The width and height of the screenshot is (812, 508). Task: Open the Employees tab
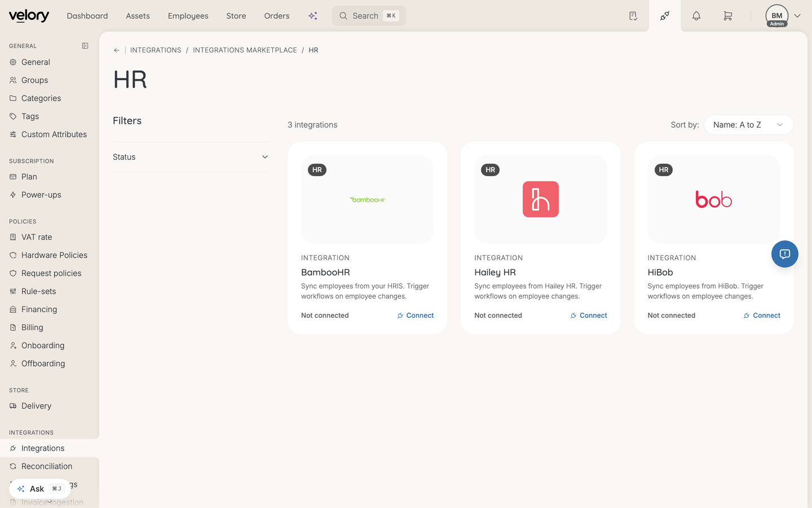tap(188, 16)
